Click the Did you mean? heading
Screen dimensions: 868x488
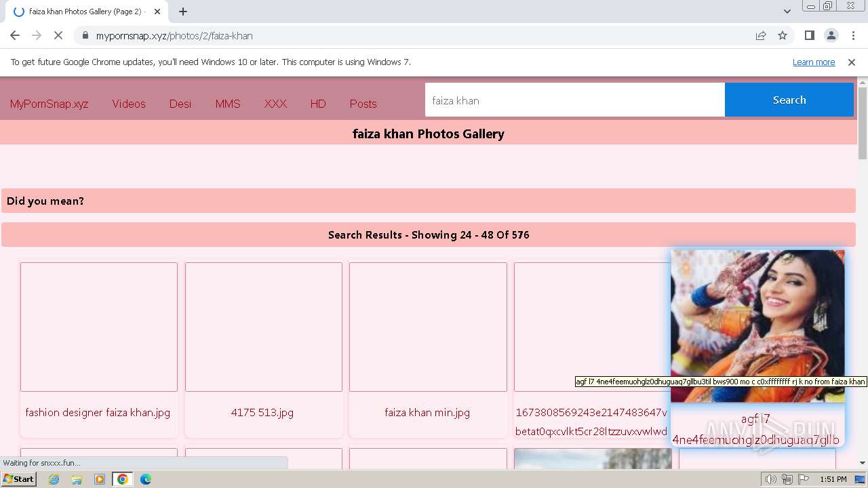[45, 201]
